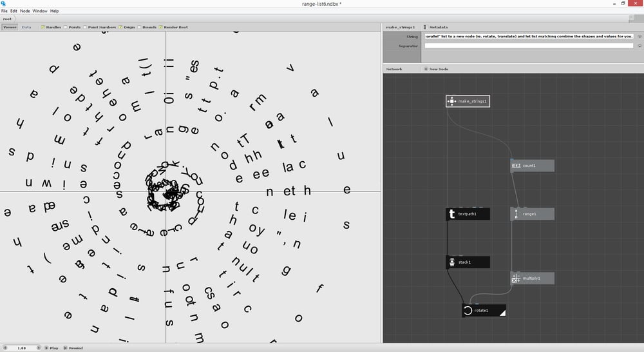Click the root breadcrumb in address bar
The width and height of the screenshot is (644, 352).
pyautogui.click(x=7, y=19)
